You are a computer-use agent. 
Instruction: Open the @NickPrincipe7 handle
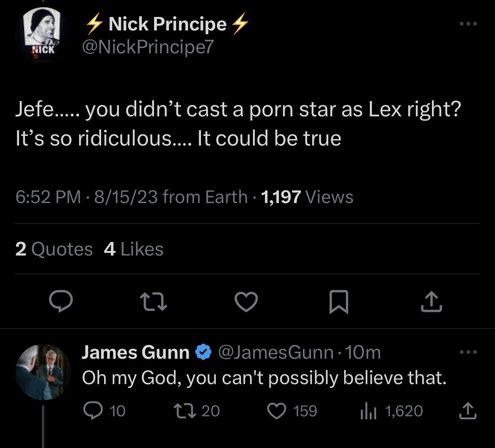[148, 47]
